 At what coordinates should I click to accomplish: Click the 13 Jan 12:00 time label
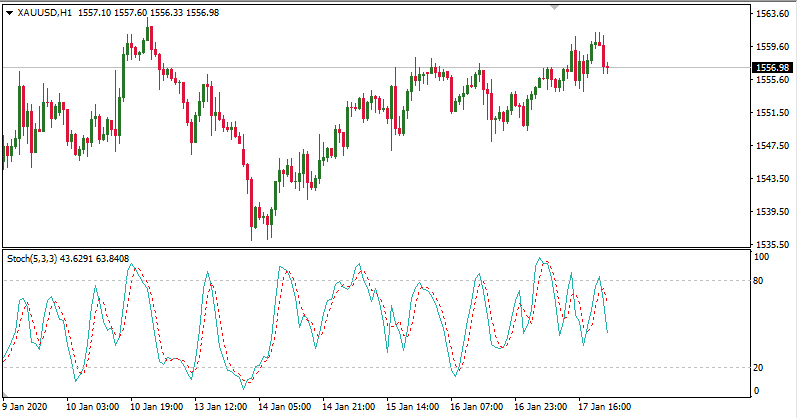(221, 407)
